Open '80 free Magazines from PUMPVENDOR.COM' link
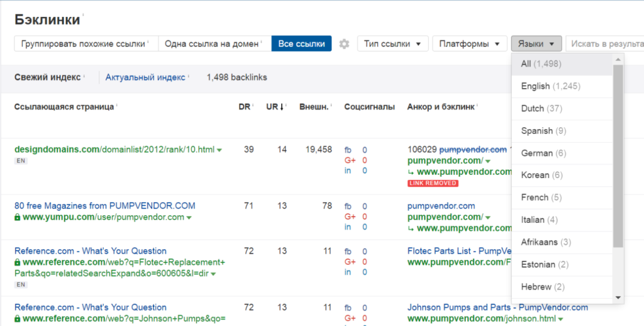 click(105, 206)
